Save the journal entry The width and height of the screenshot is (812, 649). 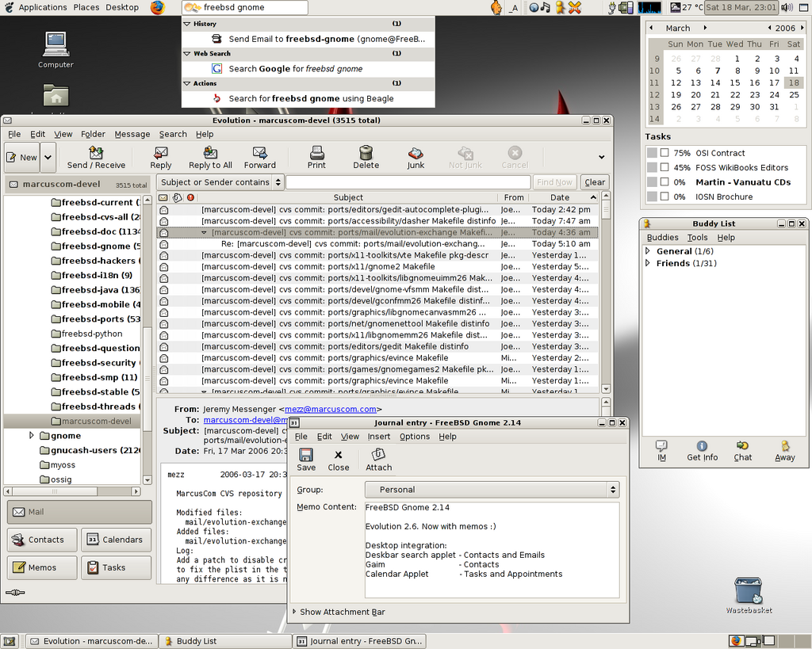[306, 460]
